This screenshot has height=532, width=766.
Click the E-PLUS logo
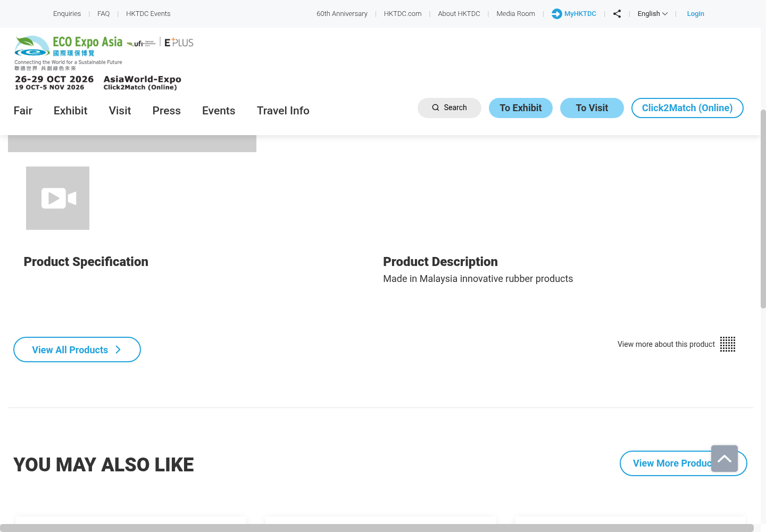[x=179, y=43]
